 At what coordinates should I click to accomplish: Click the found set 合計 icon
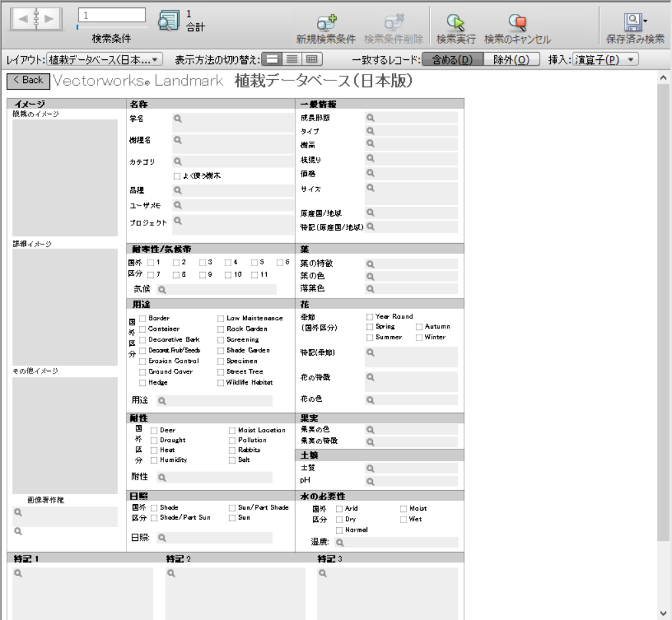169,21
